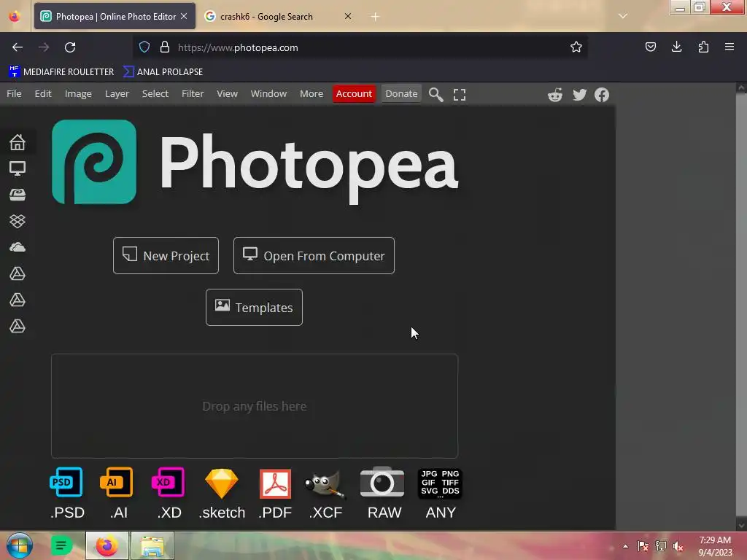The width and height of the screenshot is (747, 560).
Task: Open the Layer menu
Action: coord(117,94)
